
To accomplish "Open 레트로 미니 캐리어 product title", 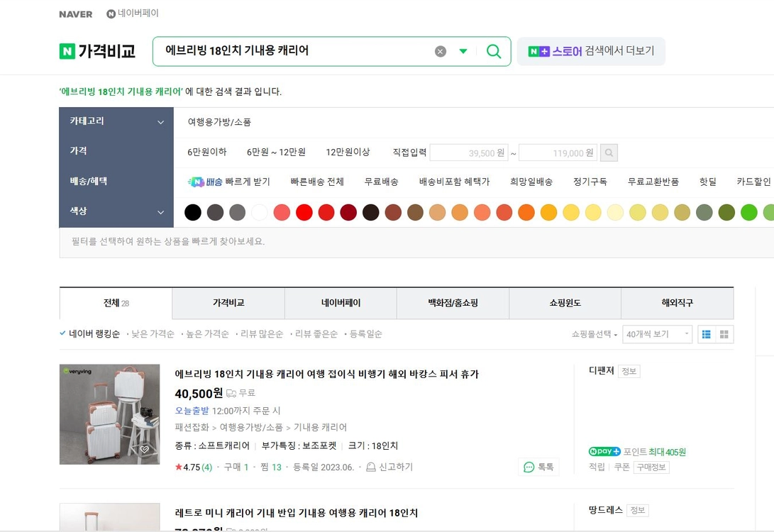I will click(296, 514).
